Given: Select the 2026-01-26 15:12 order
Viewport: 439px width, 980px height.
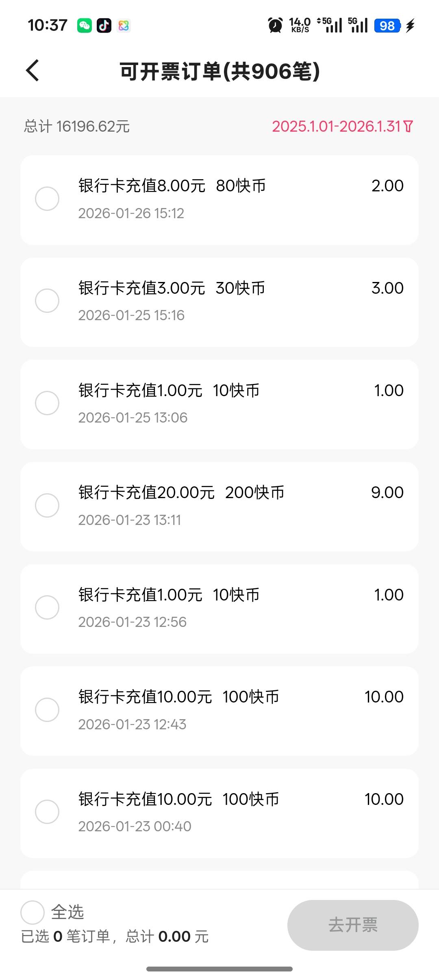Looking at the screenshot, I should point(47,199).
